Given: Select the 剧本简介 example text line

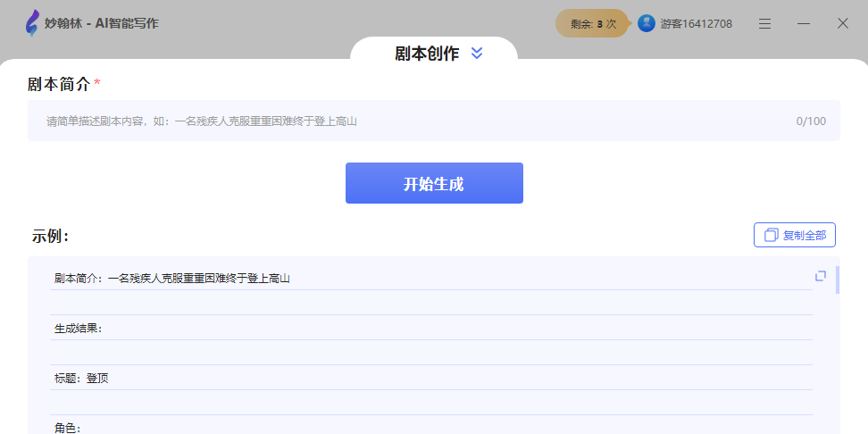Looking at the screenshot, I should (x=172, y=279).
